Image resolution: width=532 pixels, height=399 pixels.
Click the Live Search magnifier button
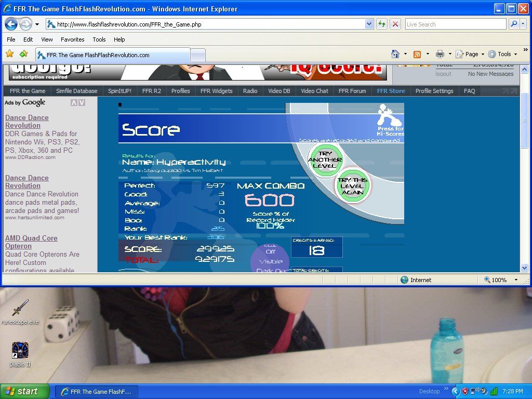click(513, 24)
